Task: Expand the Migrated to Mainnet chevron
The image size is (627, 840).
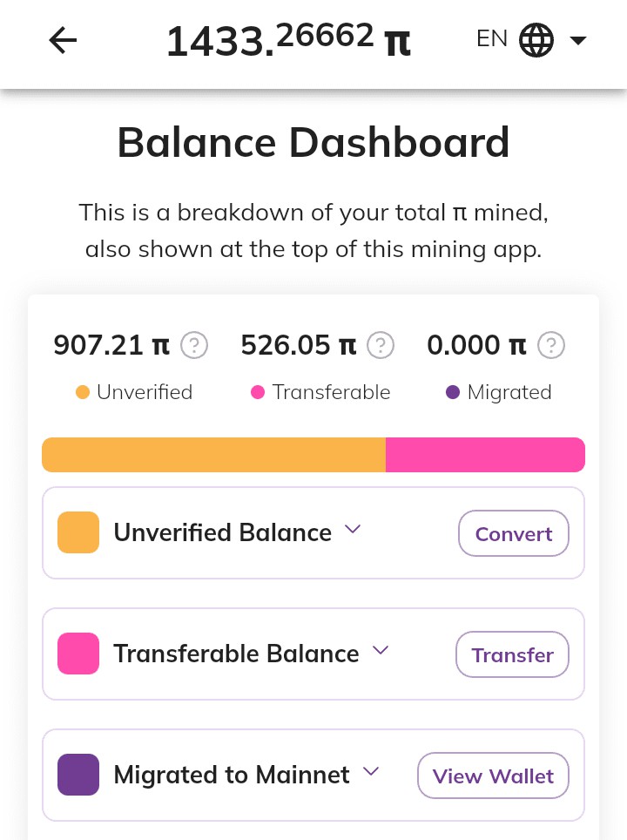Action: (x=370, y=771)
